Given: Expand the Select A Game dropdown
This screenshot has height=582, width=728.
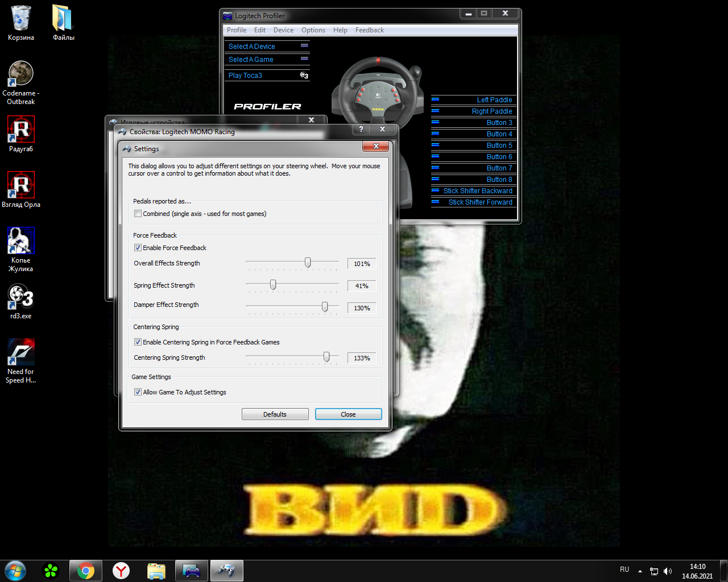Looking at the screenshot, I should (304, 59).
